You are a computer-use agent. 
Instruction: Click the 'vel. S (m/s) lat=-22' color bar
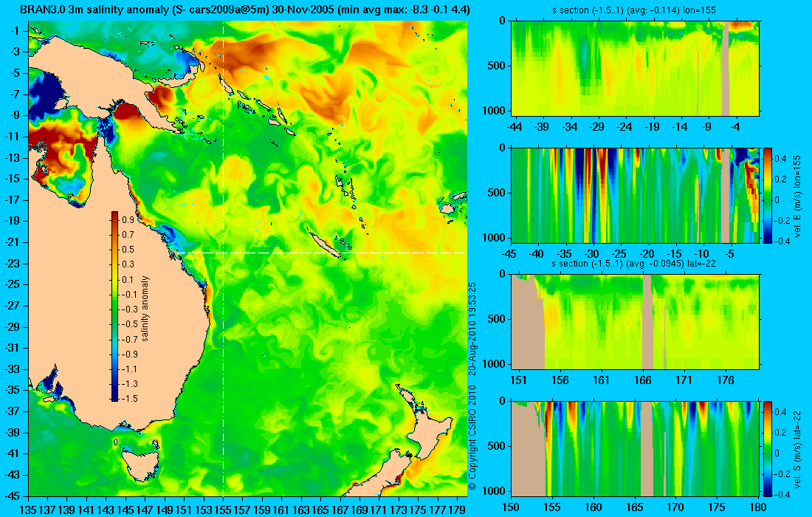[767, 448]
